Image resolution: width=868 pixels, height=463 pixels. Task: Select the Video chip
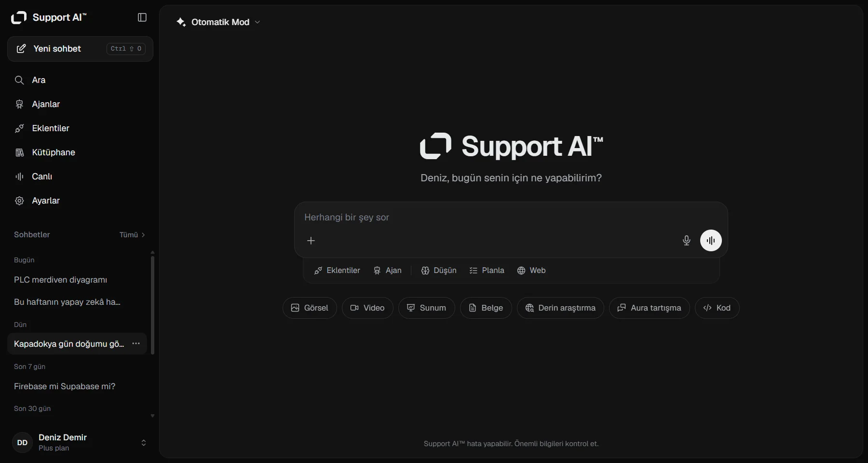367,308
